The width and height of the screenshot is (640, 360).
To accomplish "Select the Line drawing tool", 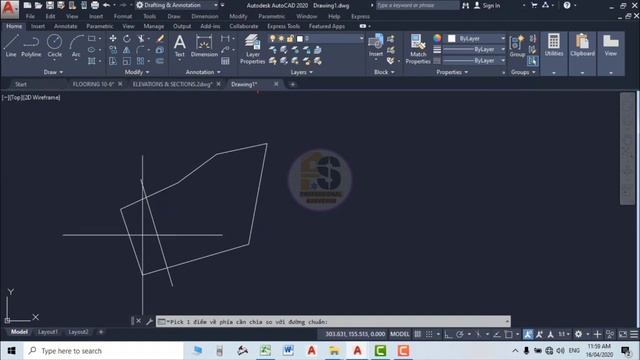I will point(11,45).
